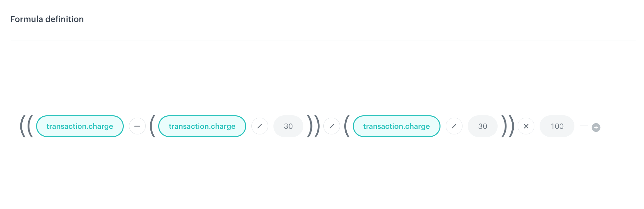Click the Formula definition heading

tap(47, 19)
